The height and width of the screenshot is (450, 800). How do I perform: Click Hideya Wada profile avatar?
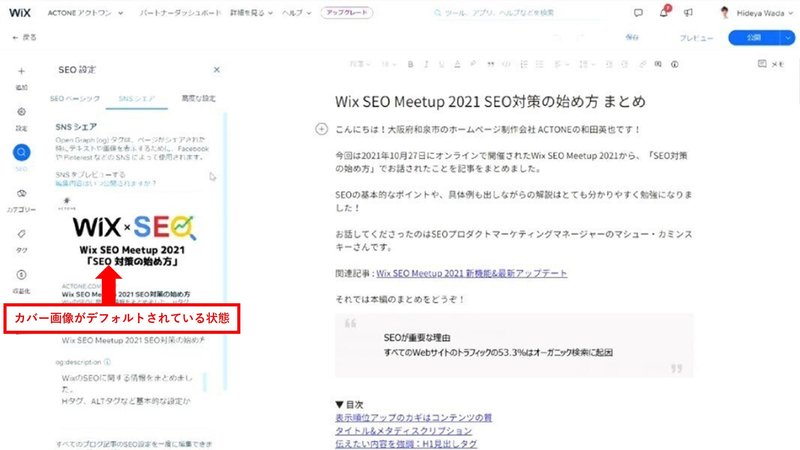pos(724,13)
